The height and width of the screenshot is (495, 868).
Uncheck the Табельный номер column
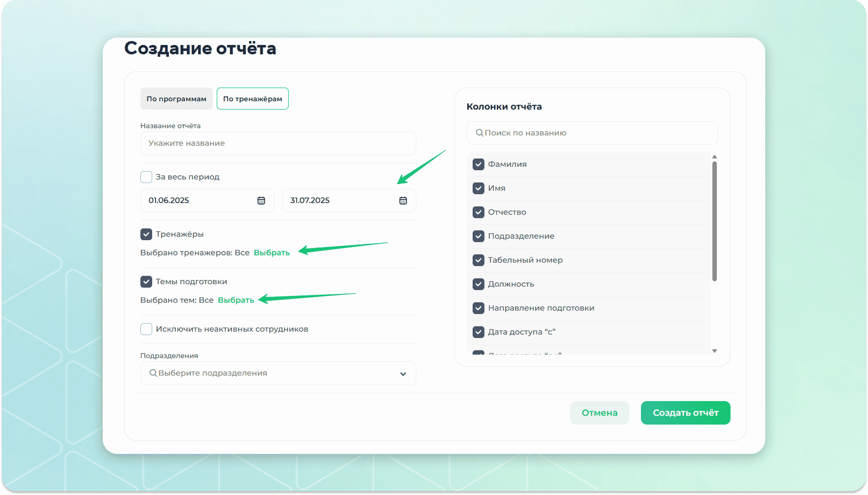click(x=479, y=260)
